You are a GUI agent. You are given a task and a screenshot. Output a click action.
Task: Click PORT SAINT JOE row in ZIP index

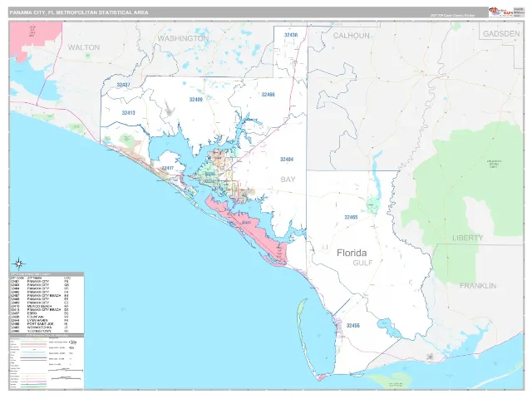pyautogui.click(x=40, y=324)
